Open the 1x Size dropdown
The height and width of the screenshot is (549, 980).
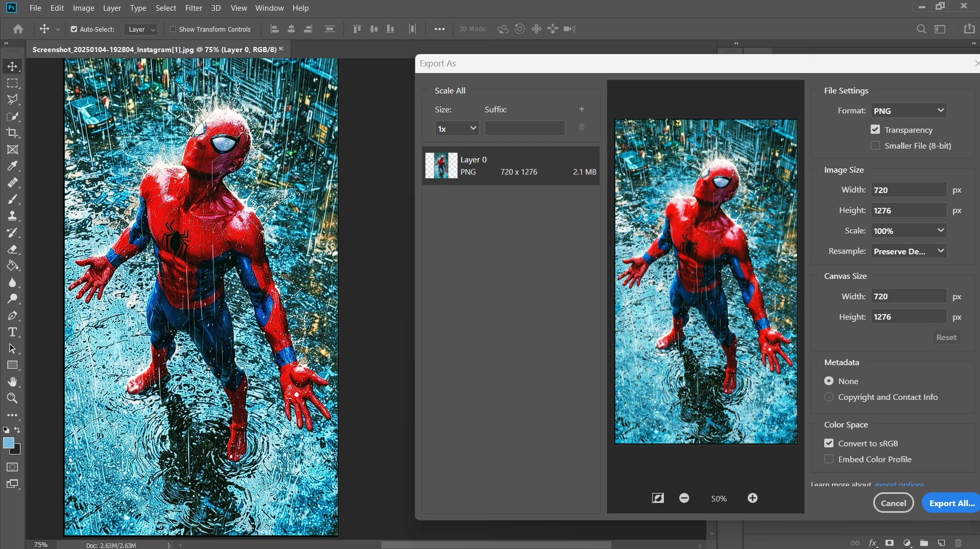(457, 129)
